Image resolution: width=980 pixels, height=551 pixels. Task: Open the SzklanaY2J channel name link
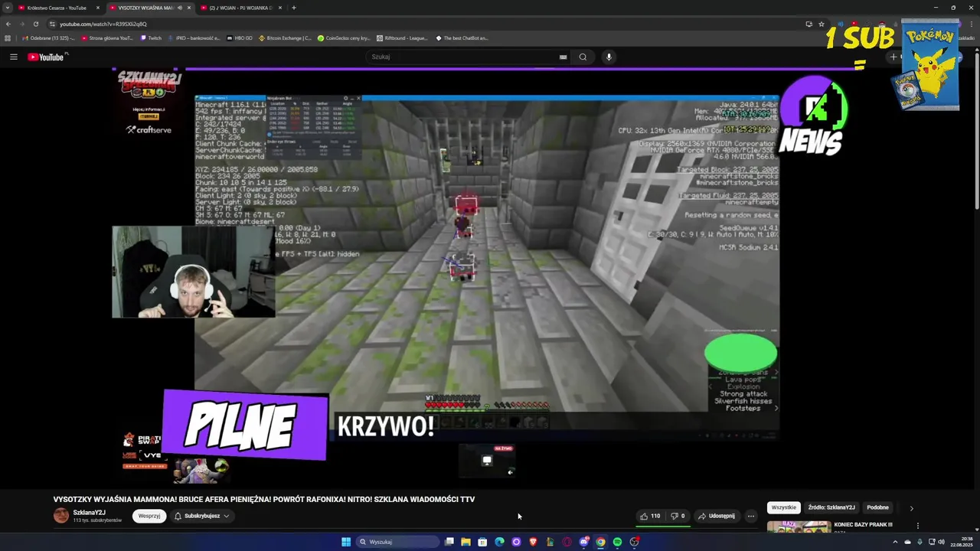(90, 512)
